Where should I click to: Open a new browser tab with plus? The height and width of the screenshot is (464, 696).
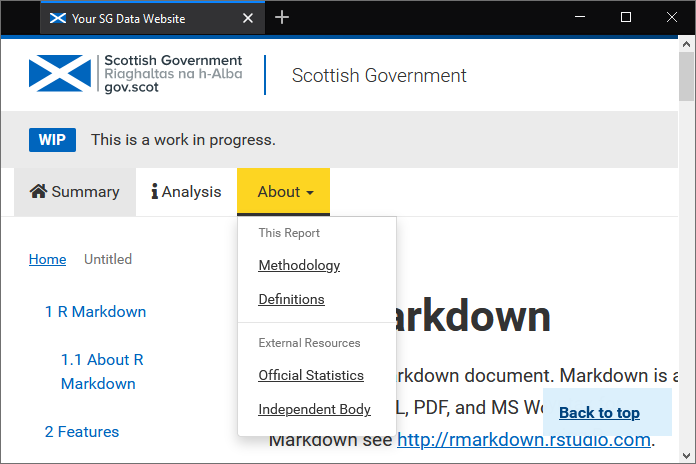(x=282, y=18)
